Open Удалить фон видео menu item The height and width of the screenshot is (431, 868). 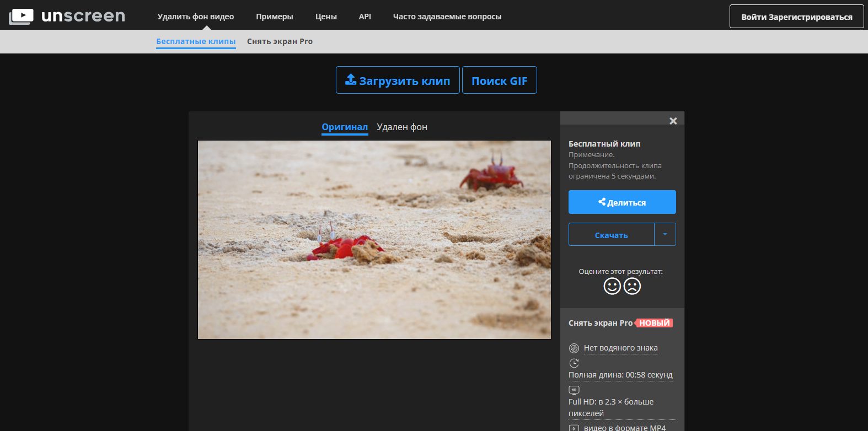point(196,17)
